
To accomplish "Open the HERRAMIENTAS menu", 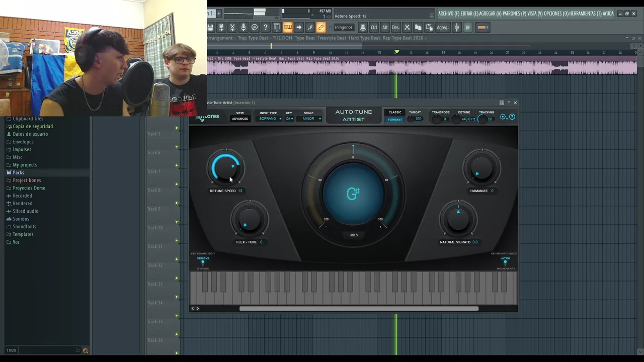I will coord(586,14).
